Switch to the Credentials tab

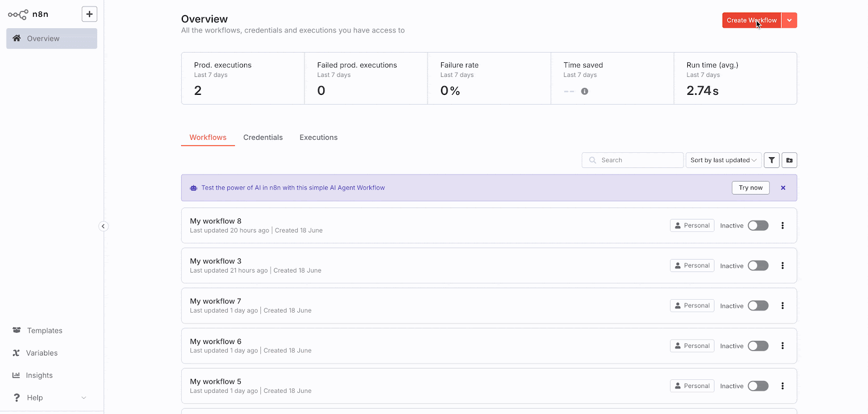[263, 138]
